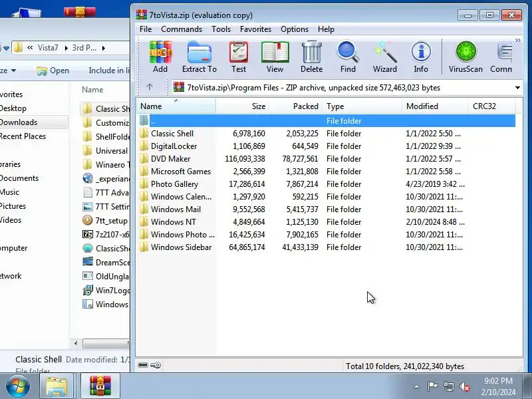Open the archive path dropdown arrow
The width and height of the screenshot is (532, 399).
517,88
